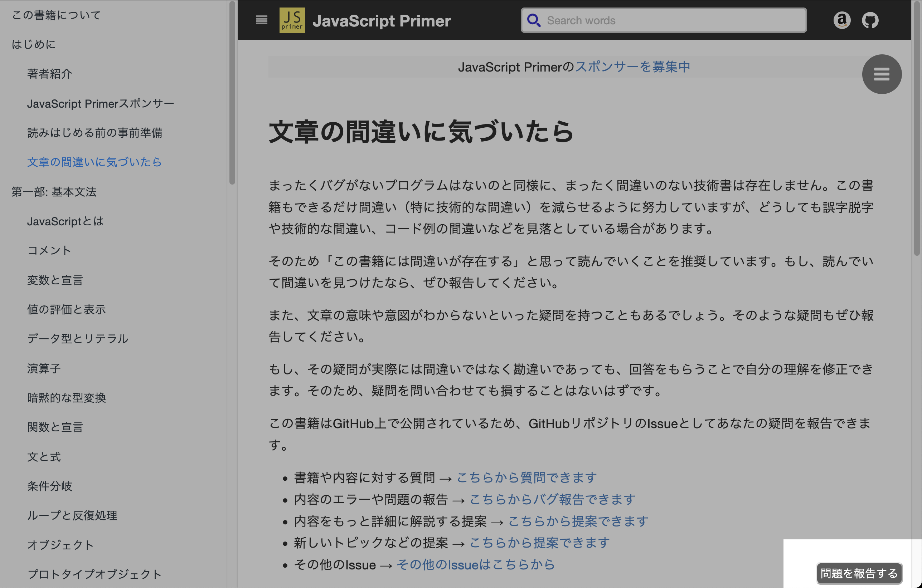Viewport: 922px width, 588px height.
Task: Click the sidebar scrollbar thumb
Action: pyautogui.click(x=232, y=93)
